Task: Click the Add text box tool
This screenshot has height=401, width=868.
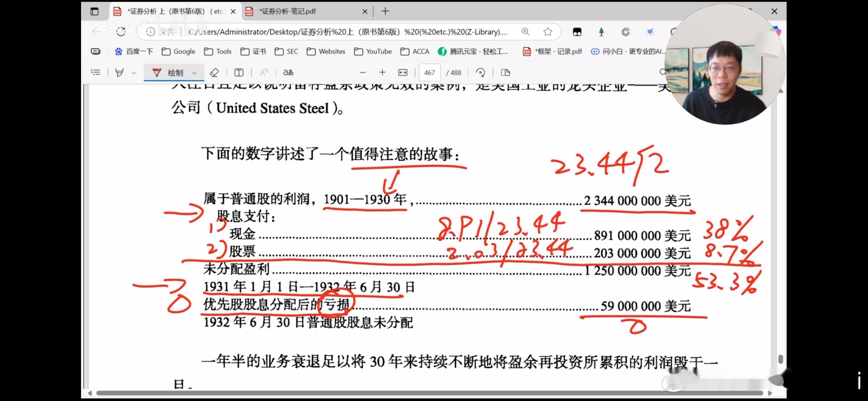Action: (x=239, y=72)
